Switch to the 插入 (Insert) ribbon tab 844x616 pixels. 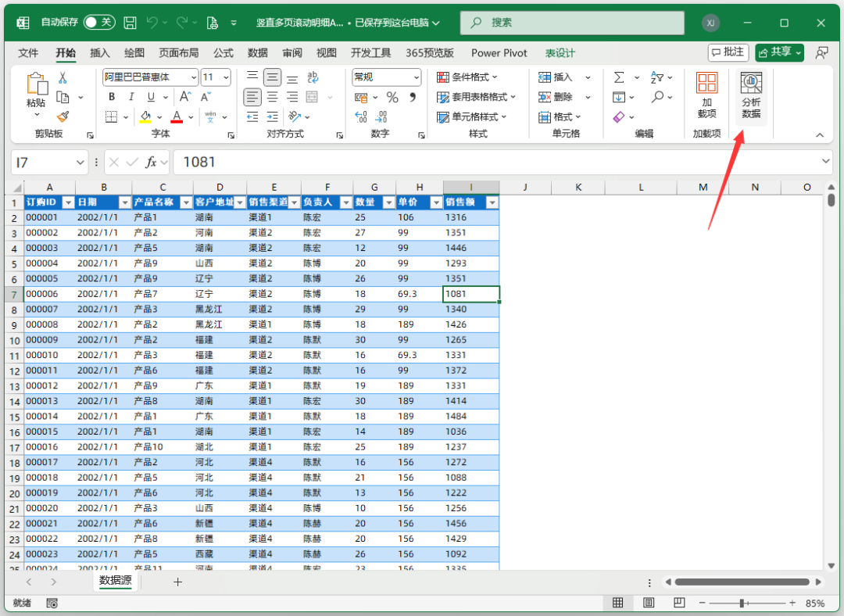[x=99, y=53]
